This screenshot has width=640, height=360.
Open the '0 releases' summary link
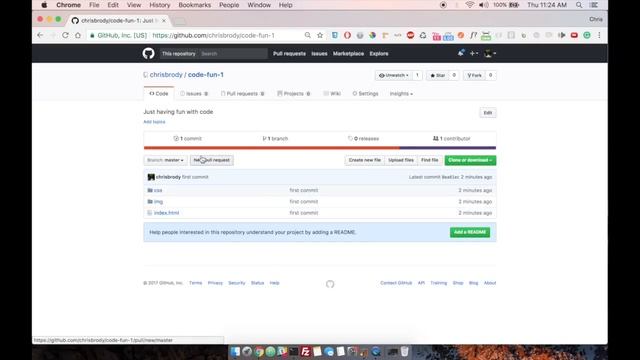pyautogui.click(x=363, y=139)
